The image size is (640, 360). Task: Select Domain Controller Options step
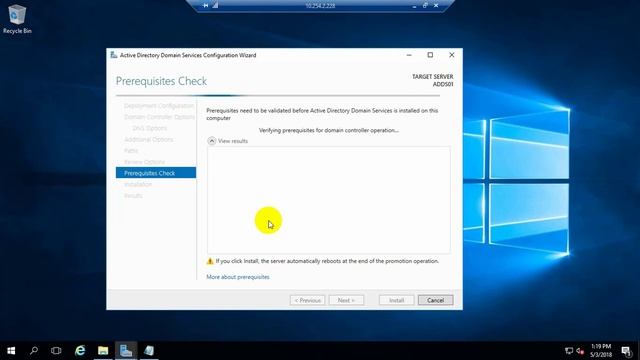click(159, 117)
